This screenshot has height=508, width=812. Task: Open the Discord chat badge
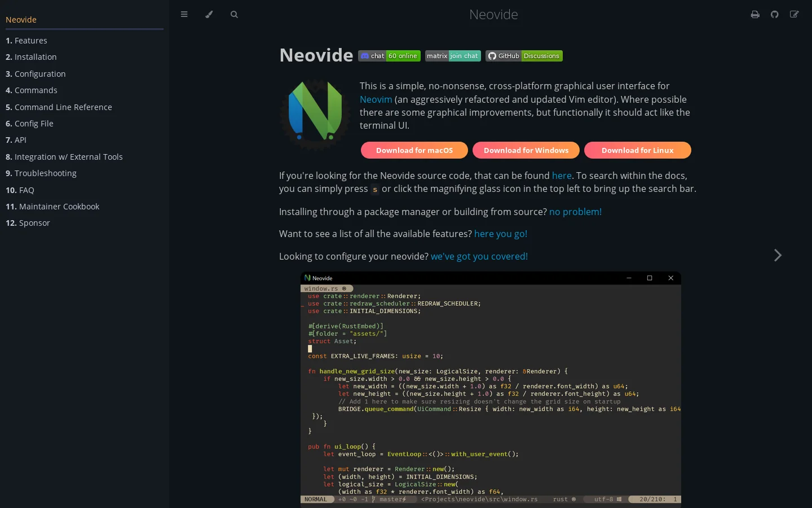(389, 56)
